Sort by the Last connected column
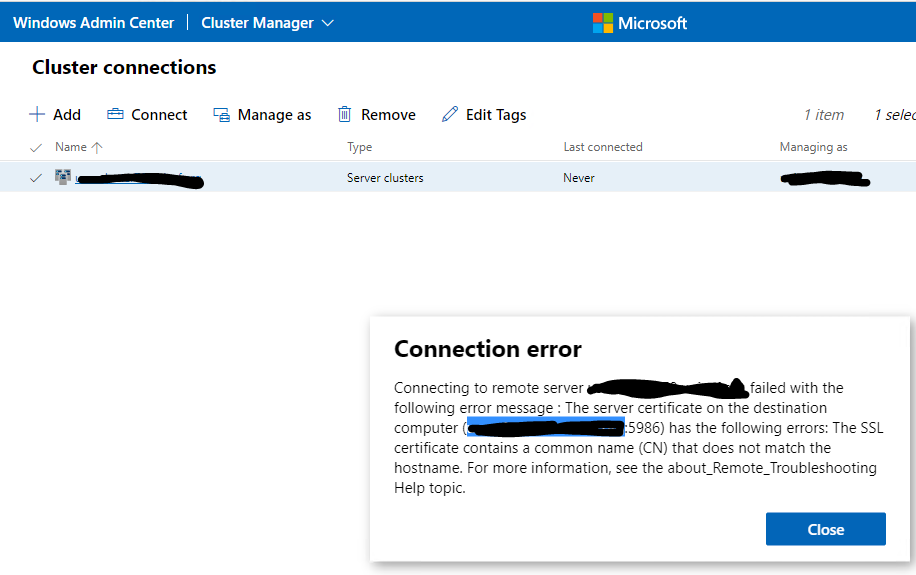Viewport: 916px width, 575px height. 602,147
